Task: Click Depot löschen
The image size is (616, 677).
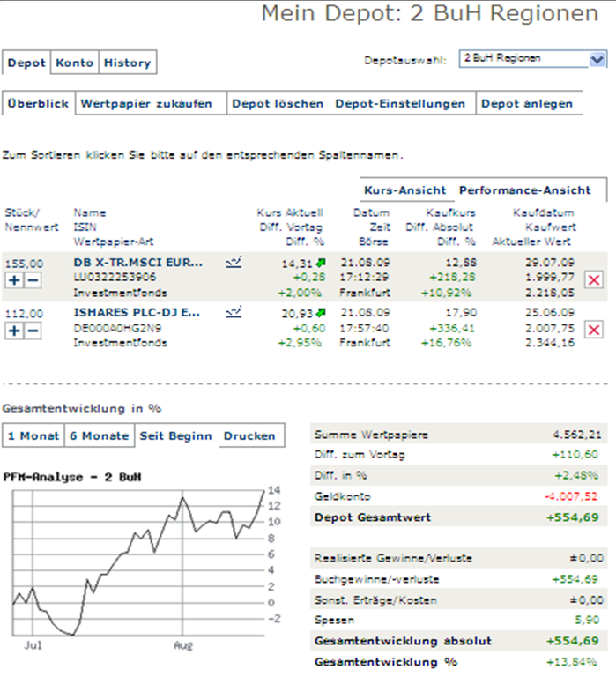Action: [x=278, y=103]
